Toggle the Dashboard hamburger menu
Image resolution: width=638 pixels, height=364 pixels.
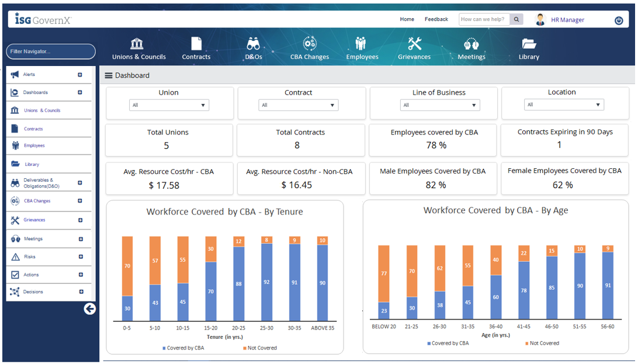pyautogui.click(x=109, y=75)
